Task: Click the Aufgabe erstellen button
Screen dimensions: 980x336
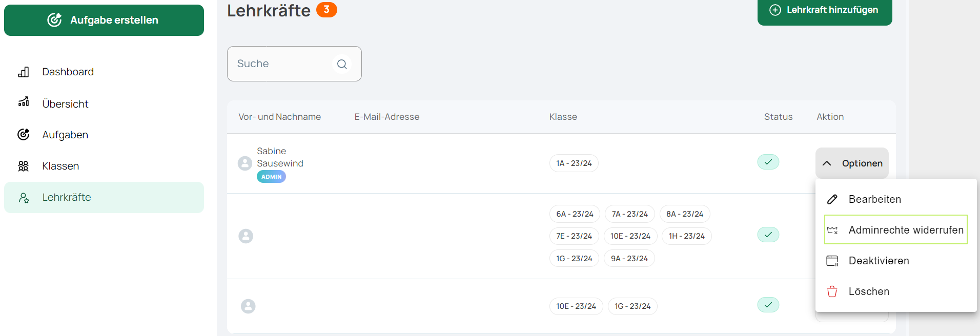Action: 104,20
